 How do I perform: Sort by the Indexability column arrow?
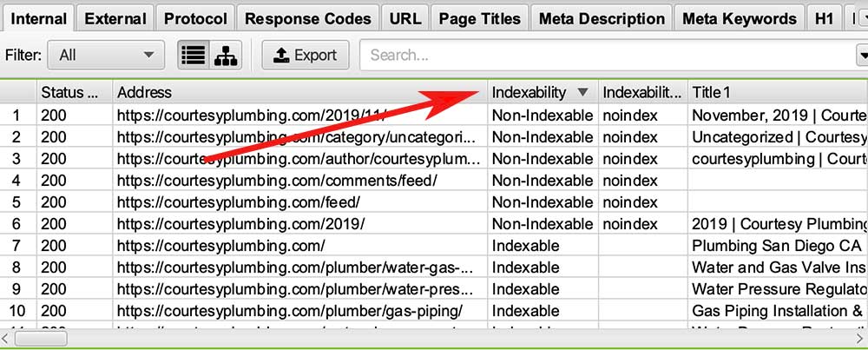click(x=582, y=92)
